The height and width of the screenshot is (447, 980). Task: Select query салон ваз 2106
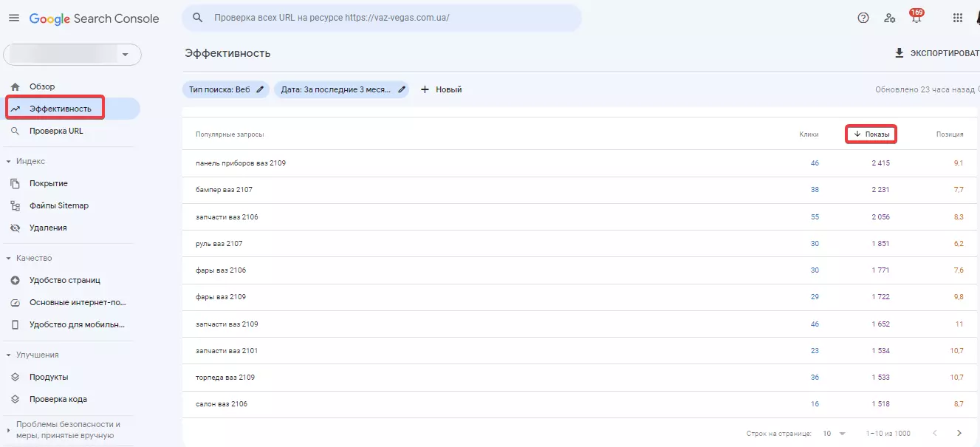[x=222, y=404]
